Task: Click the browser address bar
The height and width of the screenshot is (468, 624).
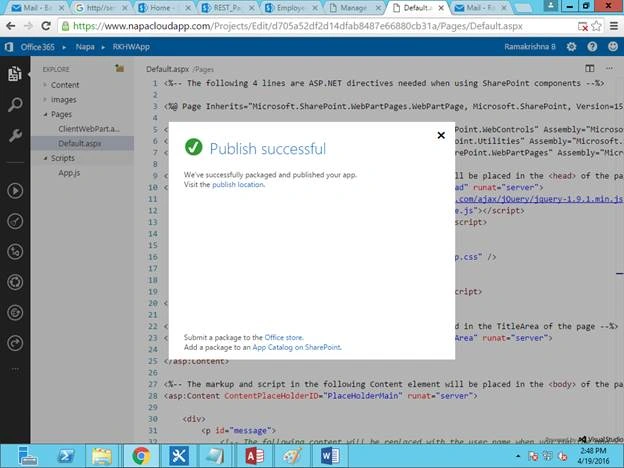Action: coord(316,26)
